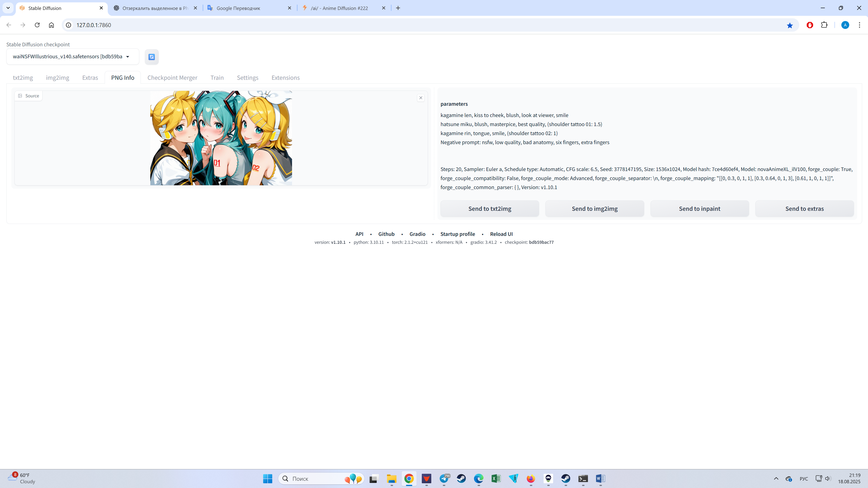Click the Send to txt2img button
The image size is (868, 488).
click(490, 209)
